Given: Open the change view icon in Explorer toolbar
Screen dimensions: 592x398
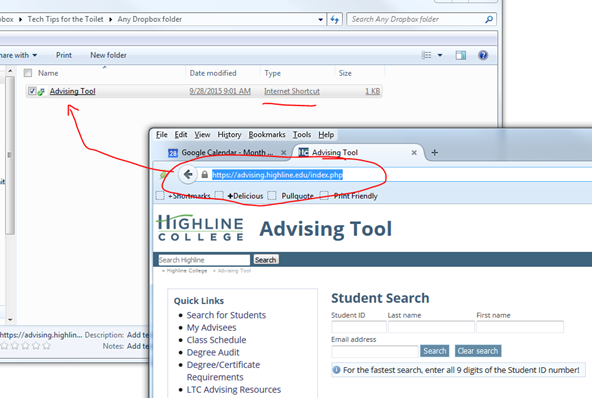Looking at the screenshot, I should pyautogui.click(x=426, y=55).
